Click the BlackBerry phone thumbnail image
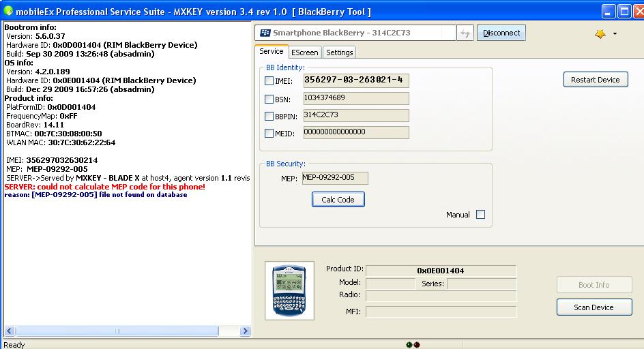 pos(289,290)
